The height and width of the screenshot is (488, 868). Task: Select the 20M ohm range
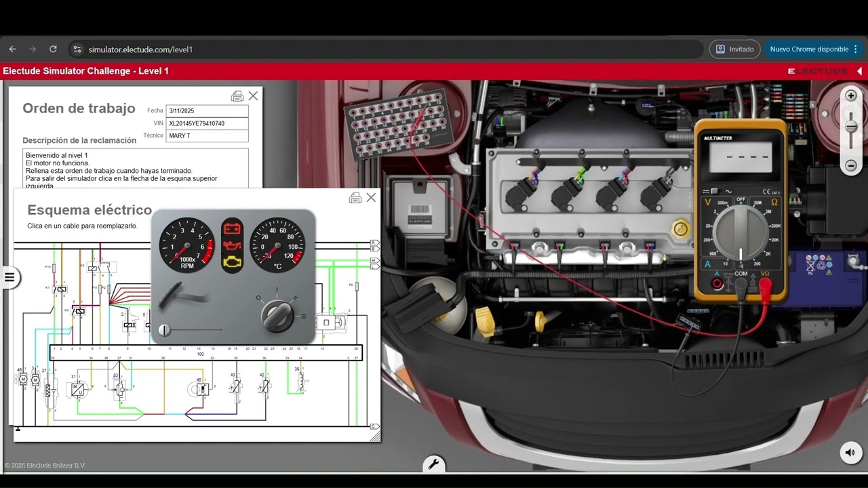pyautogui.click(x=758, y=203)
